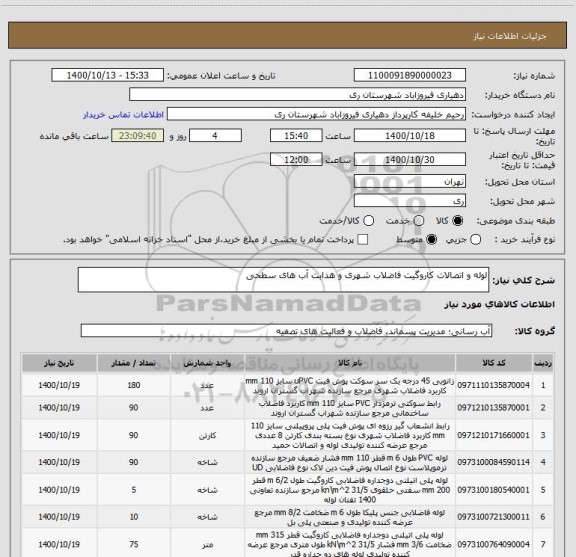Select the کالا radio button

pos(458,221)
